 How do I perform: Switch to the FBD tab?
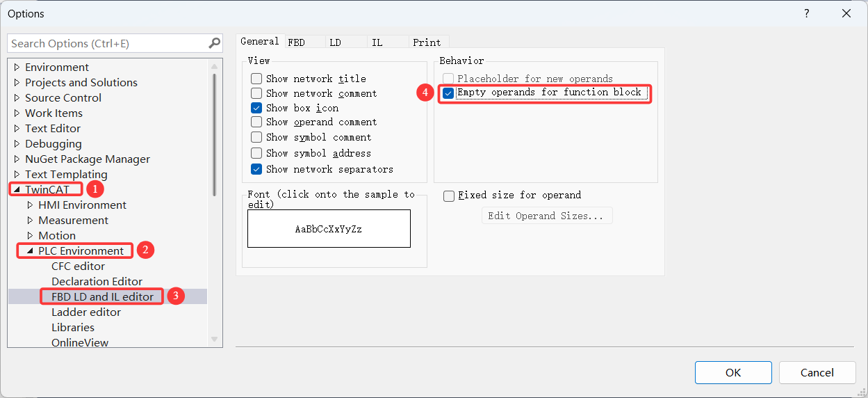coord(296,42)
